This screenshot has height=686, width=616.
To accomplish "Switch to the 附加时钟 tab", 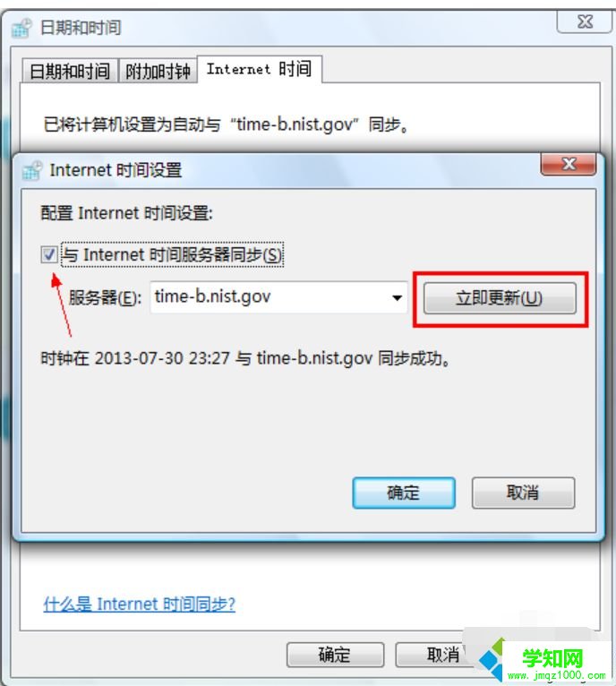I will tap(158, 71).
